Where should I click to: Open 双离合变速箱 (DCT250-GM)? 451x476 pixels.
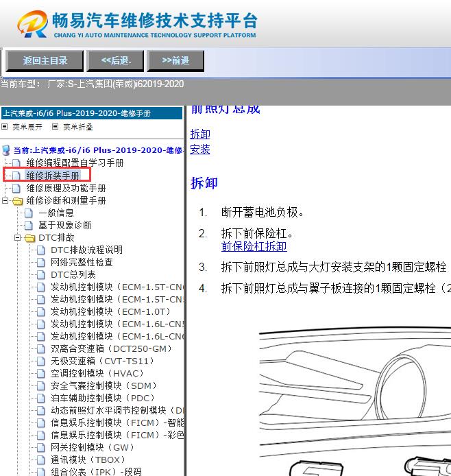[112, 349]
